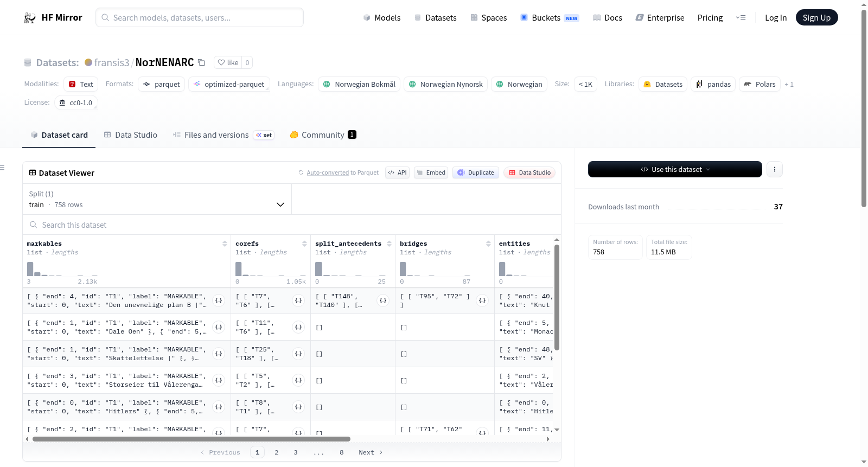868x467 pixels.
Task: Expand JSON of Skattelettelse markables cell
Action: point(219,354)
